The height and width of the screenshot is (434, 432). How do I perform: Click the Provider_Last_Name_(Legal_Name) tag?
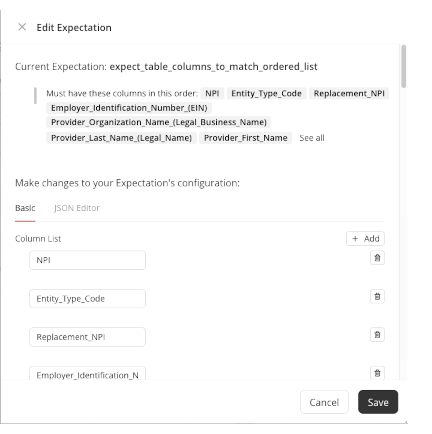coord(121,138)
